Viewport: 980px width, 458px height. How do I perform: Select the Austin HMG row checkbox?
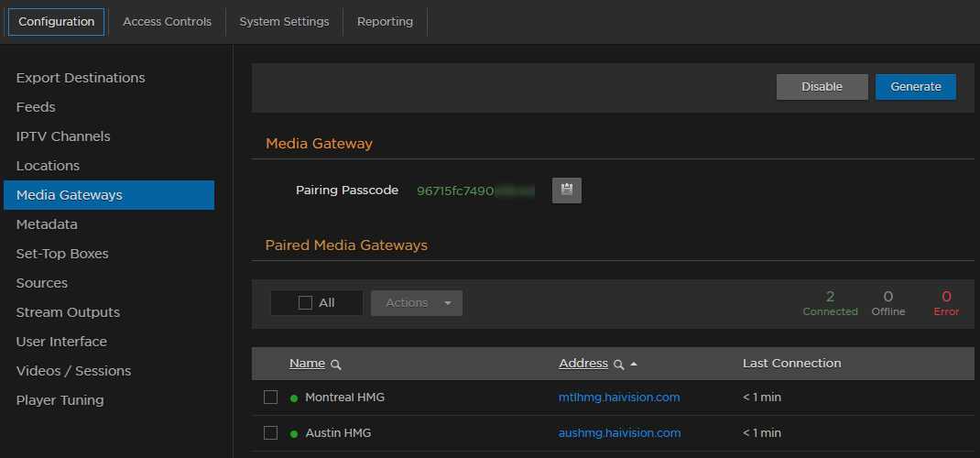tap(270, 432)
